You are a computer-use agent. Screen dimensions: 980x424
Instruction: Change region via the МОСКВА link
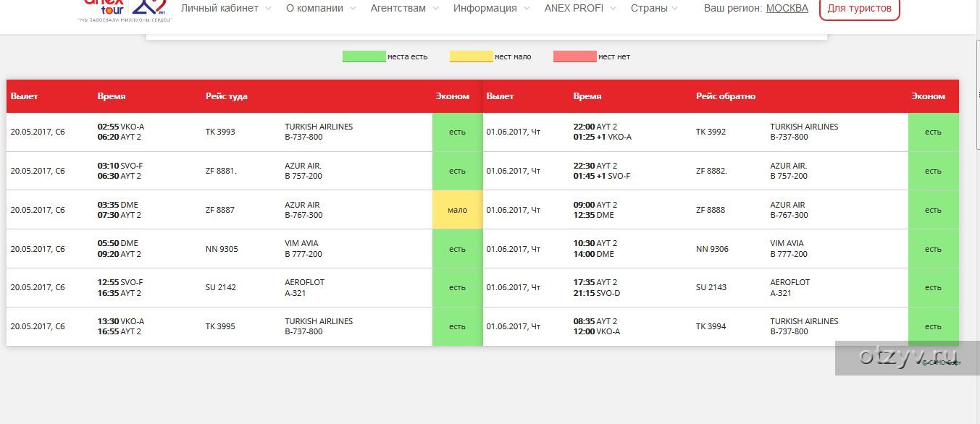(x=787, y=9)
